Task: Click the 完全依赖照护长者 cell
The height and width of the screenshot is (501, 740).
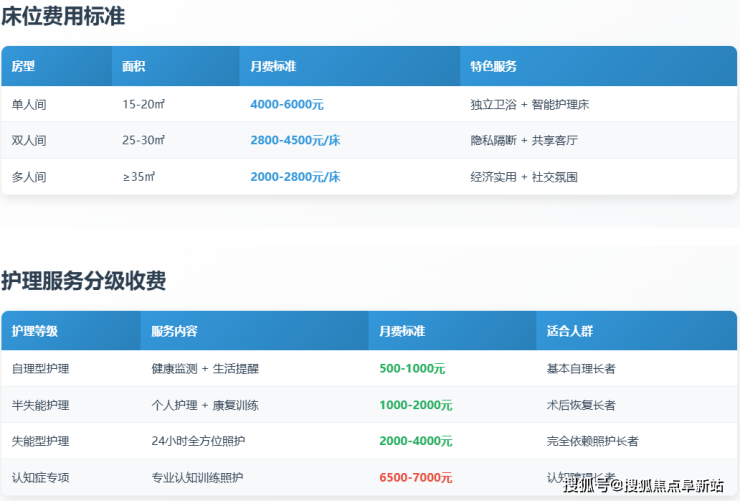Action: [593, 441]
